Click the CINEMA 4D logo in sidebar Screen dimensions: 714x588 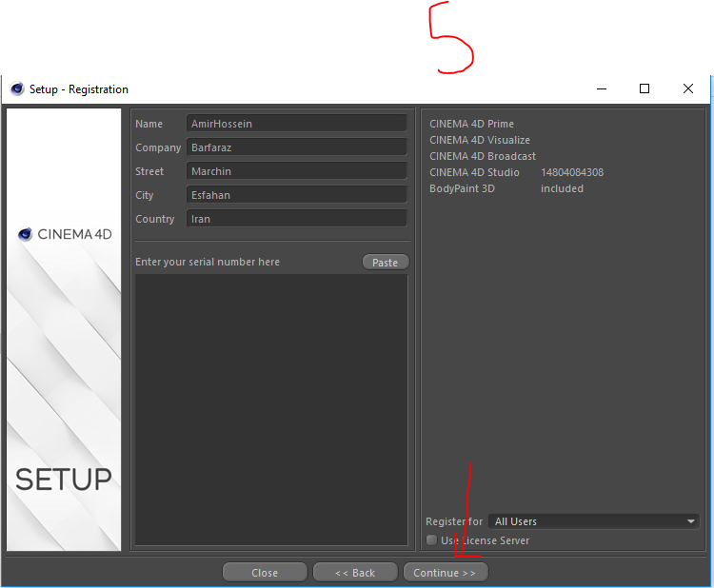tap(65, 234)
